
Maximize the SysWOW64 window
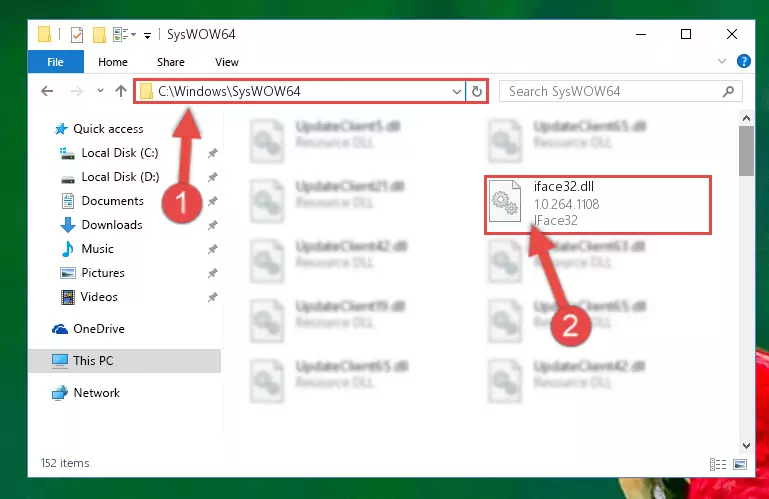pyautogui.click(x=686, y=34)
